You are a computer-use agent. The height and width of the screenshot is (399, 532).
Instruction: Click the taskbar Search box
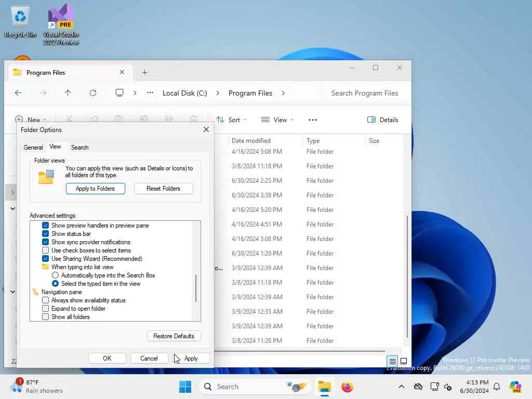[x=255, y=387]
